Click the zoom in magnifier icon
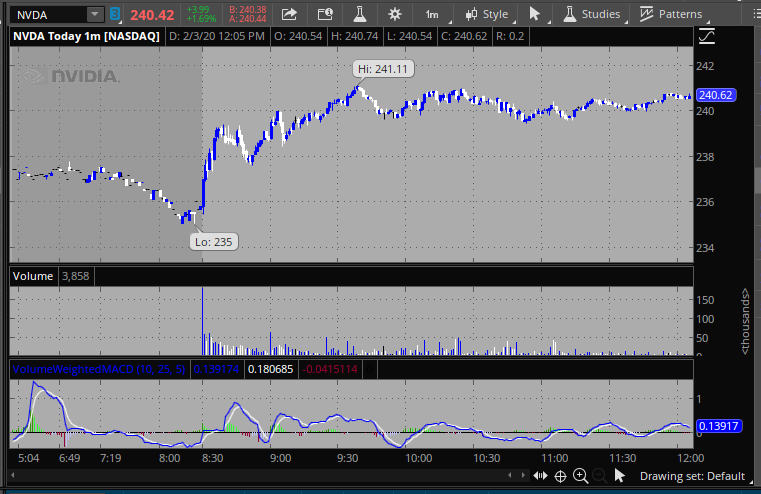This screenshot has width=761, height=494. pos(580,476)
